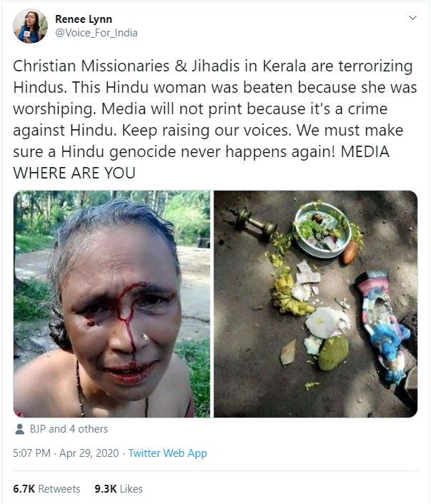The height and width of the screenshot is (504, 431).
Task: Show the 6.7K Retweets list
Action: click(46, 489)
